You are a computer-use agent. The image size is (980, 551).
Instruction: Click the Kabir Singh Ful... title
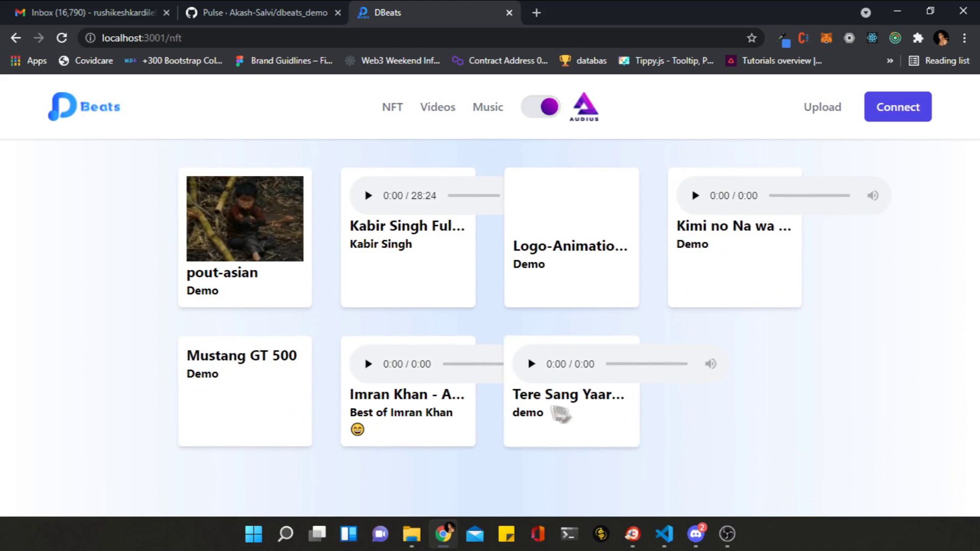[x=407, y=226]
